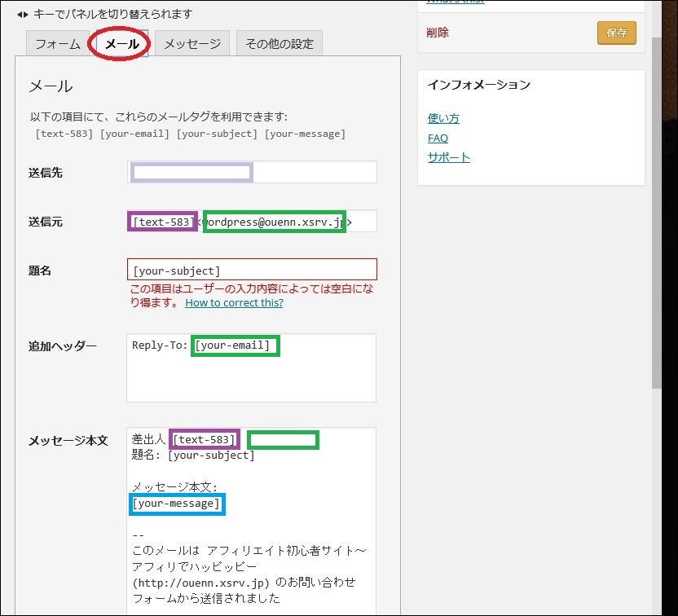Click the インフォメーション panel heading
Image resolution: width=678 pixels, height=616 pixels.
[x=478, y=85]
